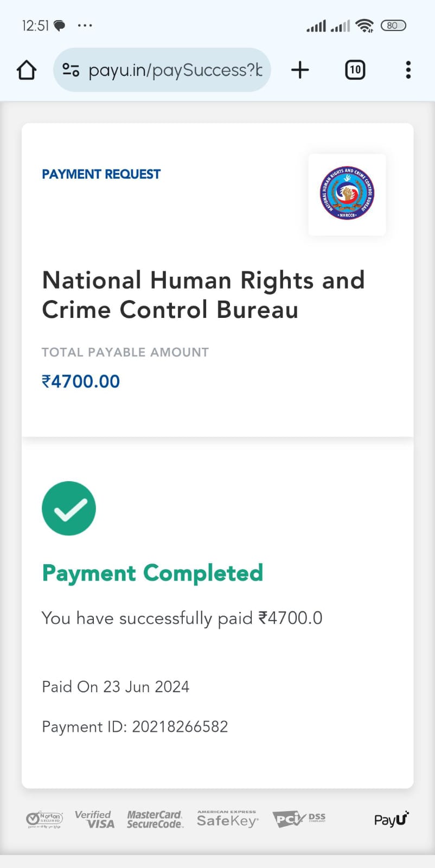This screenshot has height=868, width=435.
Task: Tap the PCI DSS compliance badge
Action: click(299, 819)
